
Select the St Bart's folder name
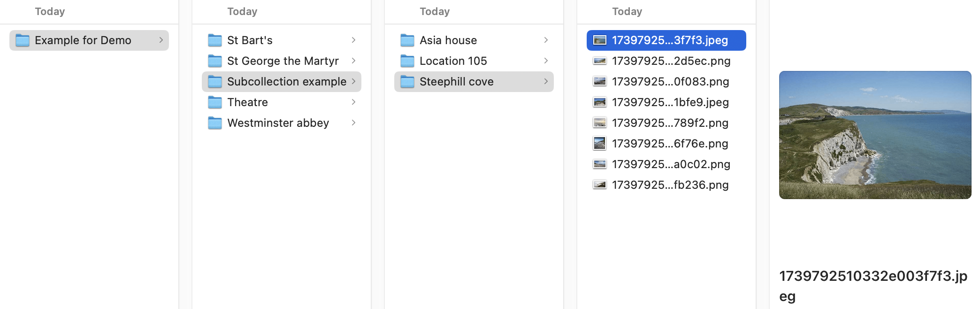(x=250, y=40)
